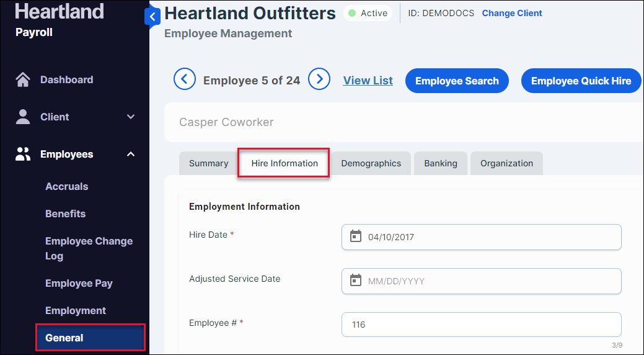Click the Employment Information heading
Screen dimensions: 644x355
(x=244, y=207)
